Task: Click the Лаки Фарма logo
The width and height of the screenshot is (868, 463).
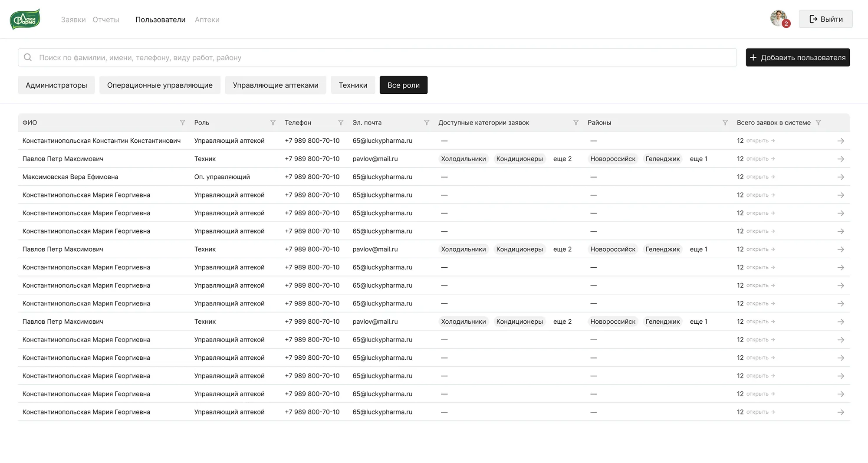Action: coord(25,19)
